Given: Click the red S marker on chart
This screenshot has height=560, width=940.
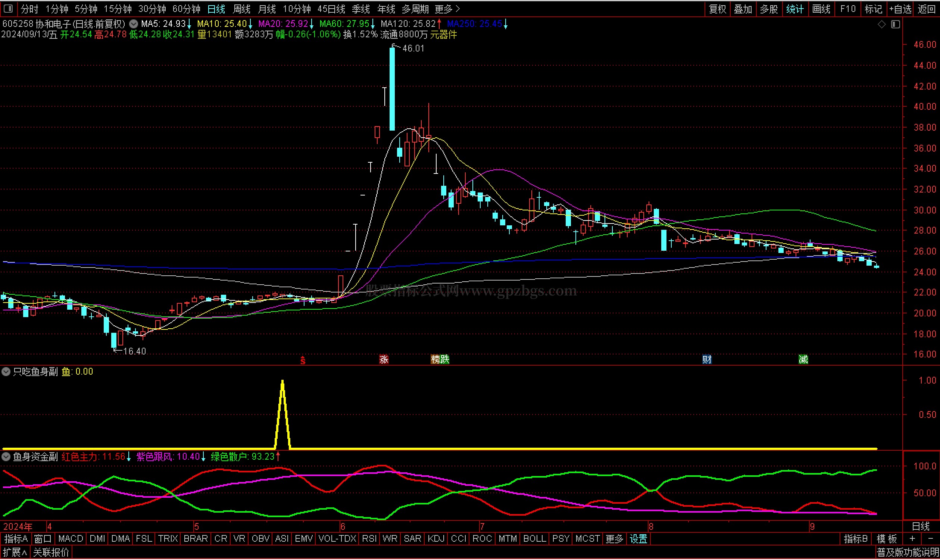Looking at the screenshot, I should [303, 360].
